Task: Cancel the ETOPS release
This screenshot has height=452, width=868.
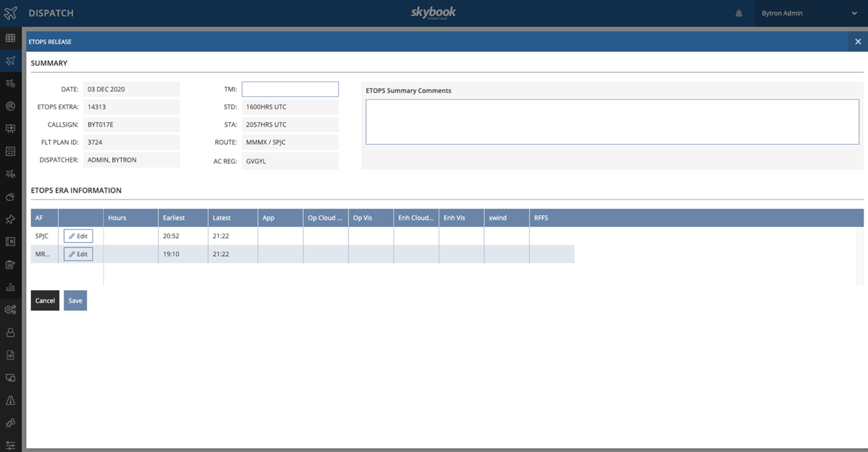Action: (x=45, y=300)
